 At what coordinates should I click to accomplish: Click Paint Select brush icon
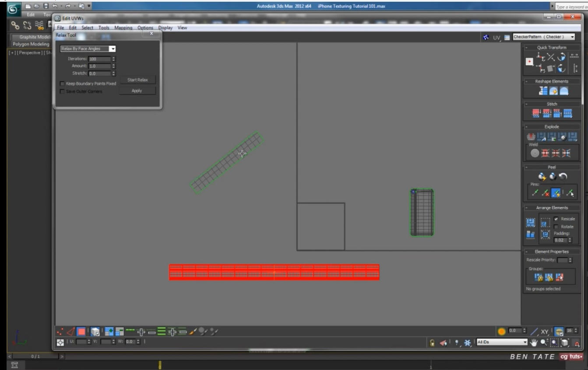pyautogui.click(x=194, y=332)
